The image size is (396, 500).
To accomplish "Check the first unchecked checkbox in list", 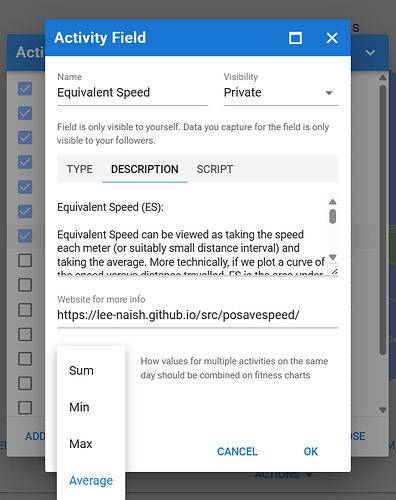I will tap(25, 260).
